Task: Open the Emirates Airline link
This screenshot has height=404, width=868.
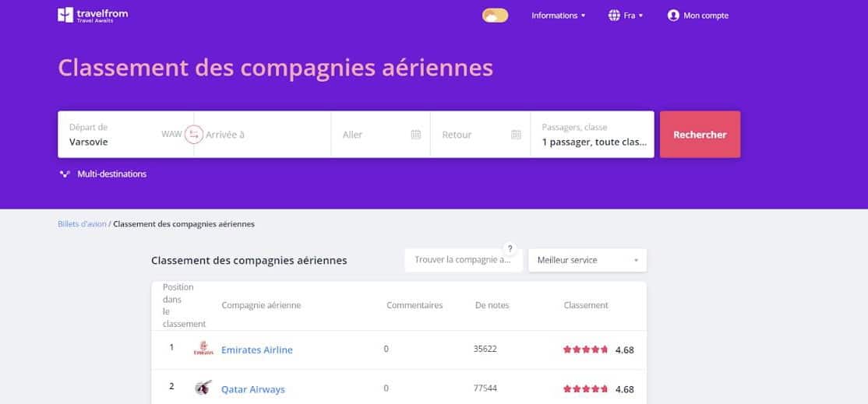Action: (257, 350)
